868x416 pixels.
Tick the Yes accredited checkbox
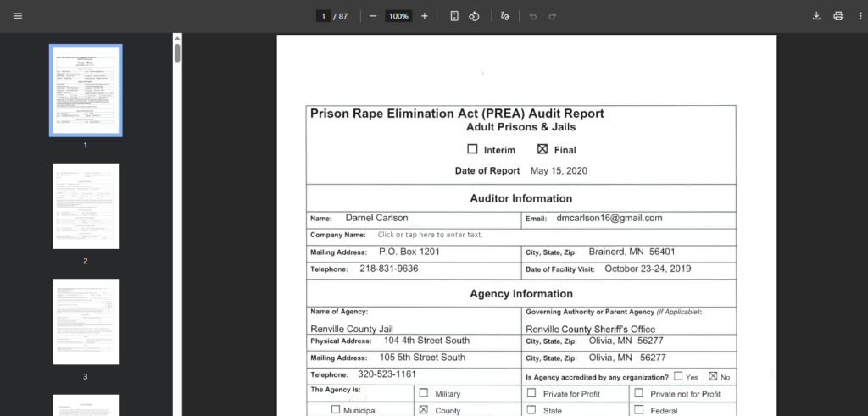[x=678, y=376]
